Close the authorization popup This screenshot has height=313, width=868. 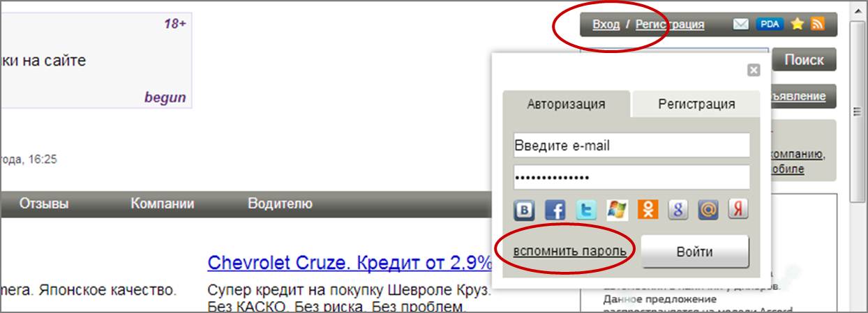754,70
